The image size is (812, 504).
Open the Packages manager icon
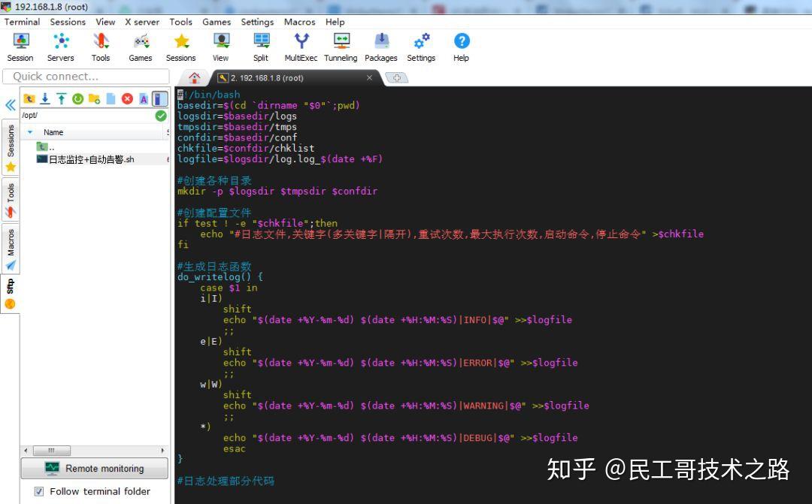380,45
